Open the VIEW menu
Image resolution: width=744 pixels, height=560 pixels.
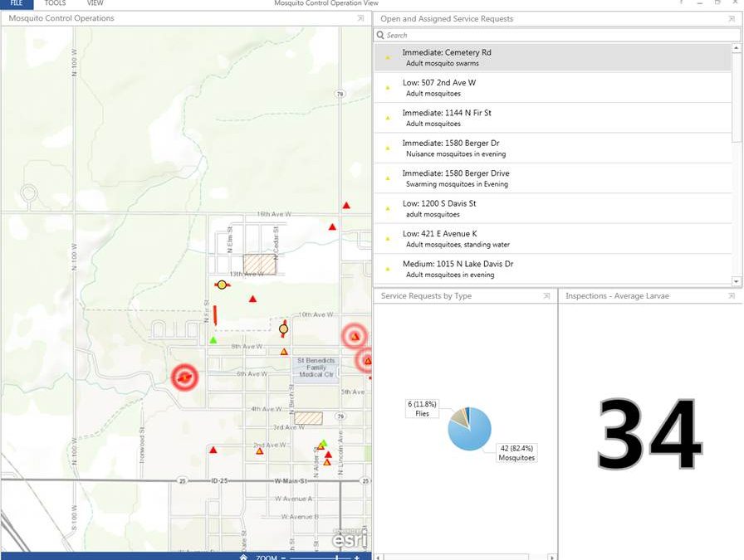point(95,3)
